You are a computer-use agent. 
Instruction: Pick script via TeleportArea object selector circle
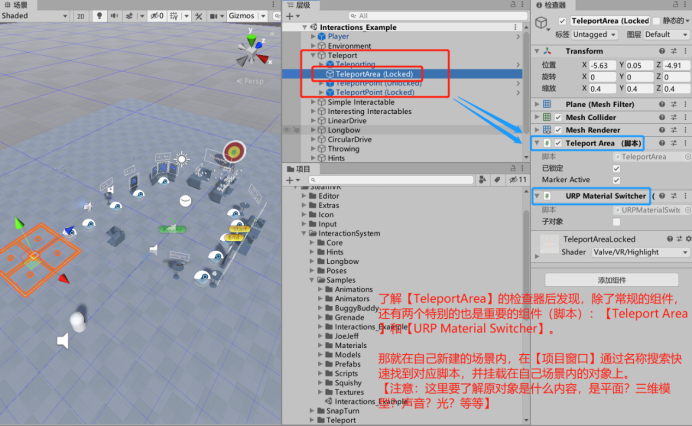[688, 157]
